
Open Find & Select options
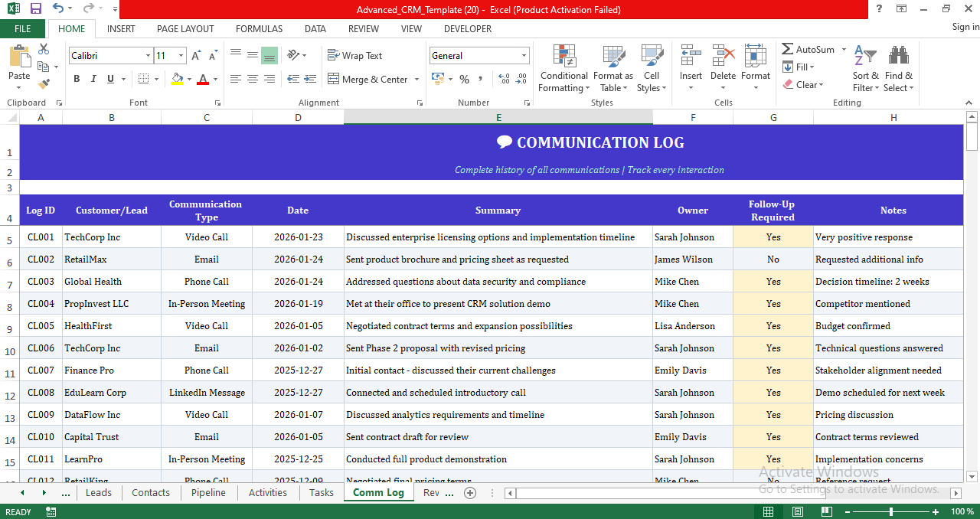tap(898, 69)
